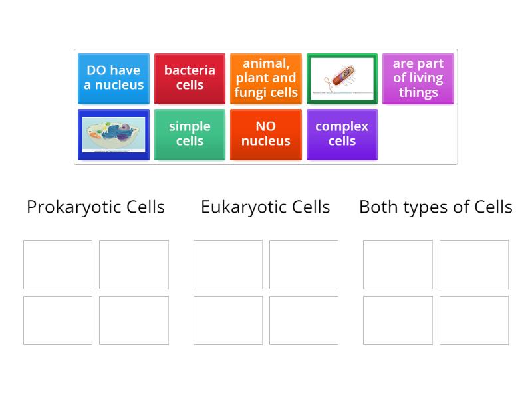Click the 'Both types of Cells' heading
This screenshot has width=532, height=399.
tap(436, 207)
